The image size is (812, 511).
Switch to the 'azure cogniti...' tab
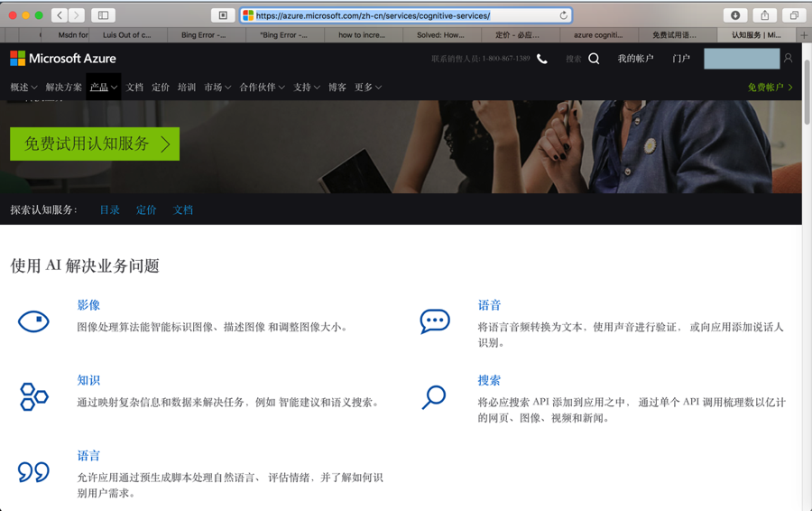[598, 35]
